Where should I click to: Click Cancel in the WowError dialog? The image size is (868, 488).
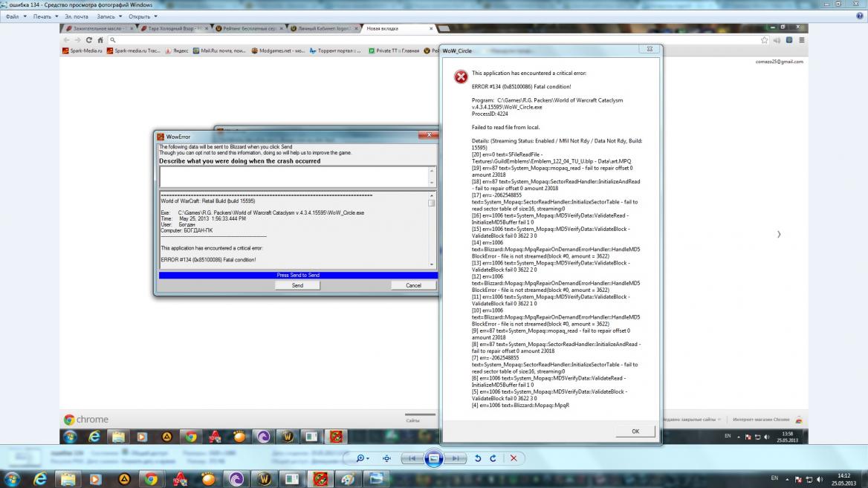pos(413,285)
